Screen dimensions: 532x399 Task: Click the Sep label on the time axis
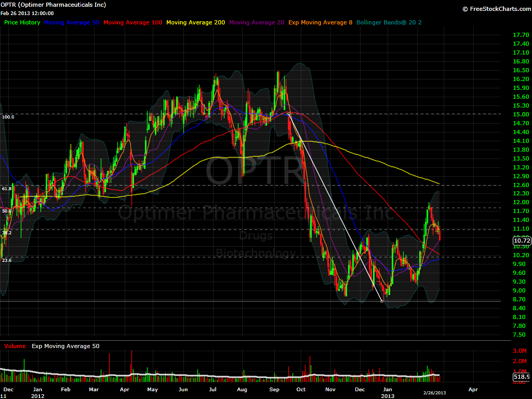point(274,390)
